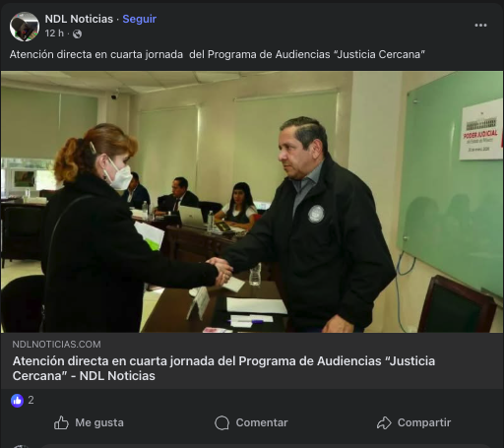Screen dimensions: 504x448
Task: Share the post with Compartir
Action: click(424, 422)
